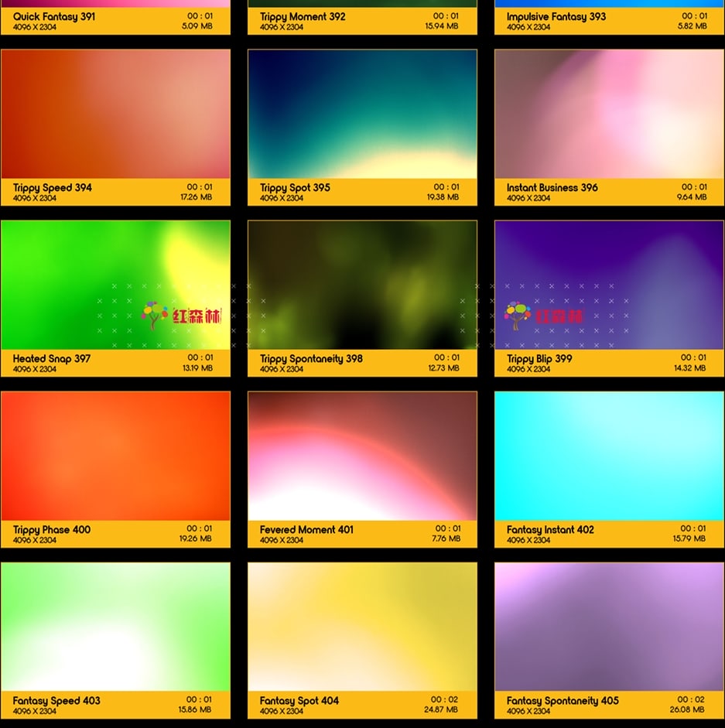
Task: Click the 7.76 MB file size text
Action: pos(446,538)
